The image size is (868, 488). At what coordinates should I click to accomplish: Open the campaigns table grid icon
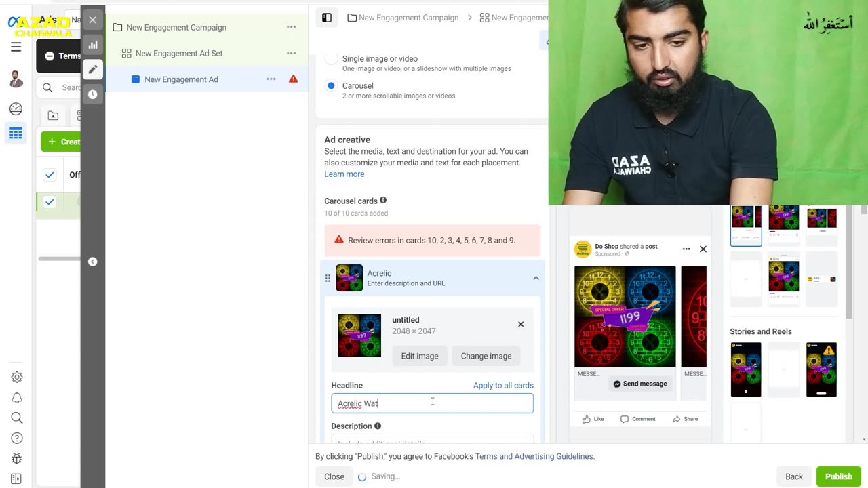pyautogui.click(x=16, y=134)
